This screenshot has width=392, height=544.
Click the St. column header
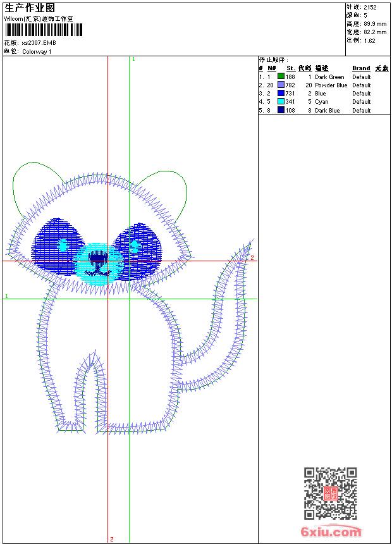[291, 68]
